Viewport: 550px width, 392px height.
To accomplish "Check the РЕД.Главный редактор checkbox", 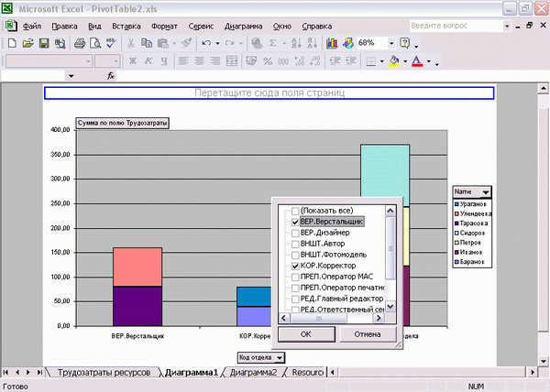I will click(295, 299).
